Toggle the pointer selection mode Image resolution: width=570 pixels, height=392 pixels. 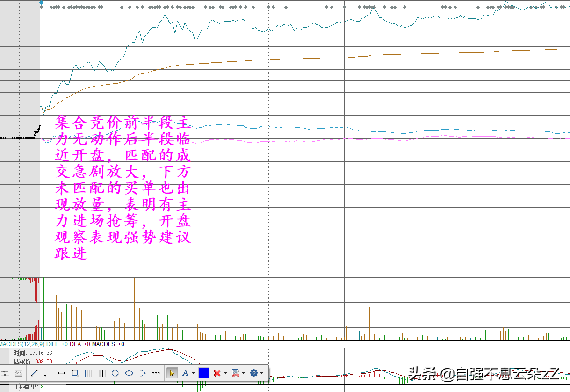(172, 373)
